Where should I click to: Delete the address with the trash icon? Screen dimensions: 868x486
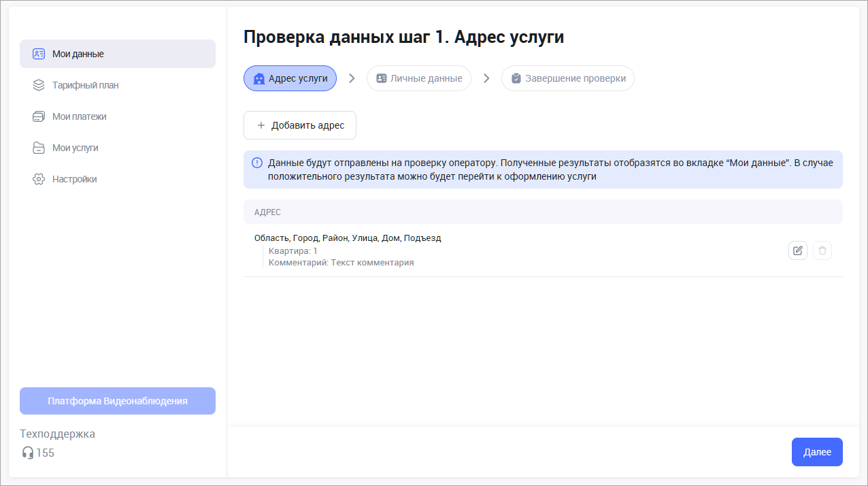(822, 250)
